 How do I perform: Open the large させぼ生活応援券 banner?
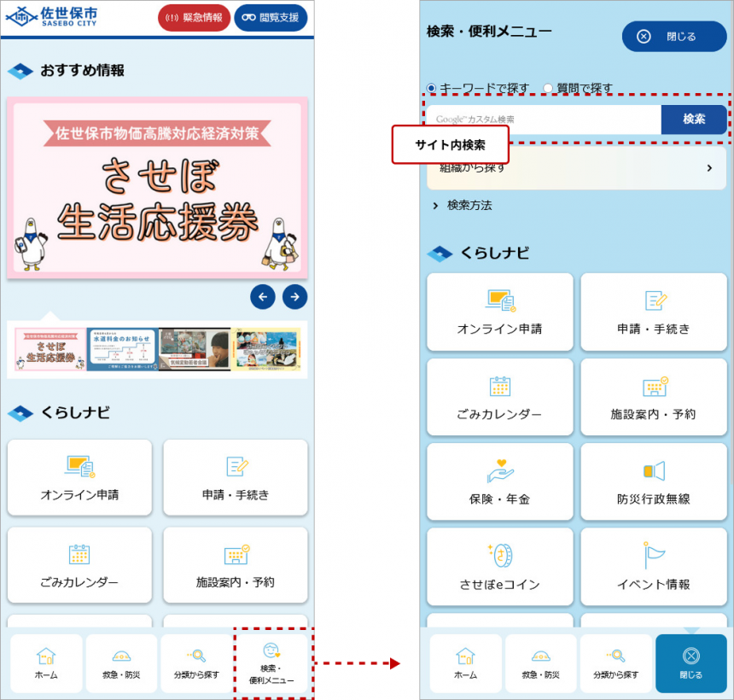click(157, 188)
